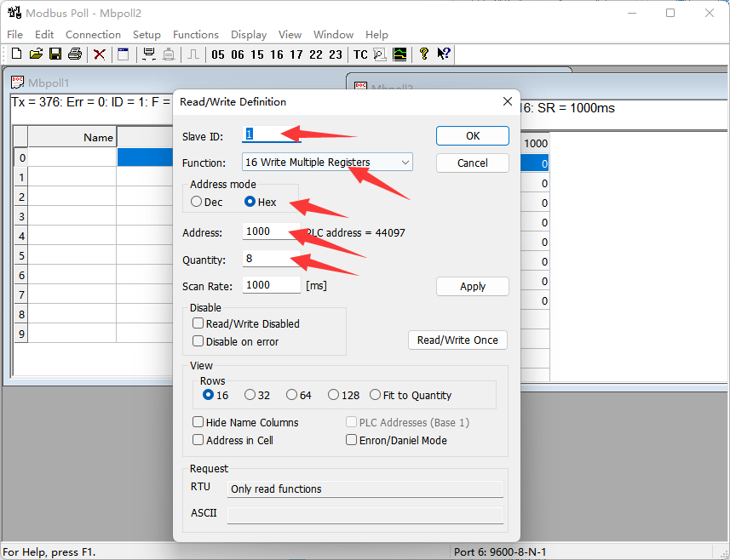Select the Dec address mode
The height and width of the screenshot is (560, 730).
click(197, 202)
